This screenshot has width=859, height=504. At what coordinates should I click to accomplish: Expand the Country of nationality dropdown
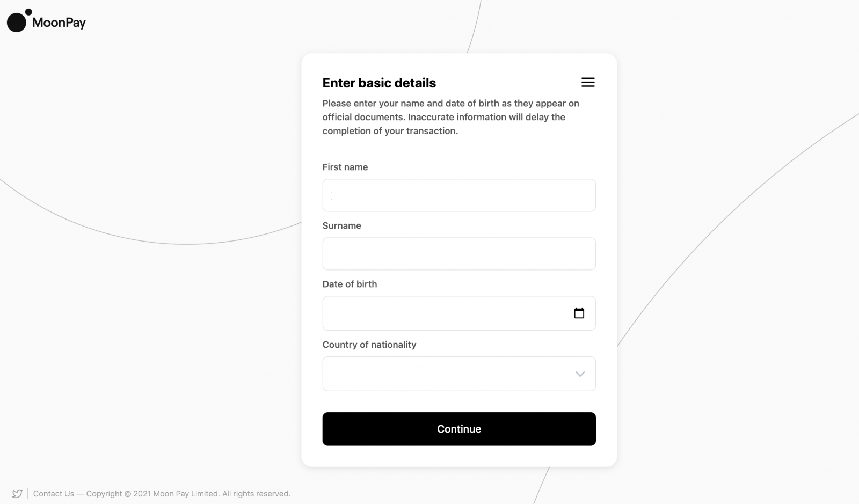click(x=459, y=374)
